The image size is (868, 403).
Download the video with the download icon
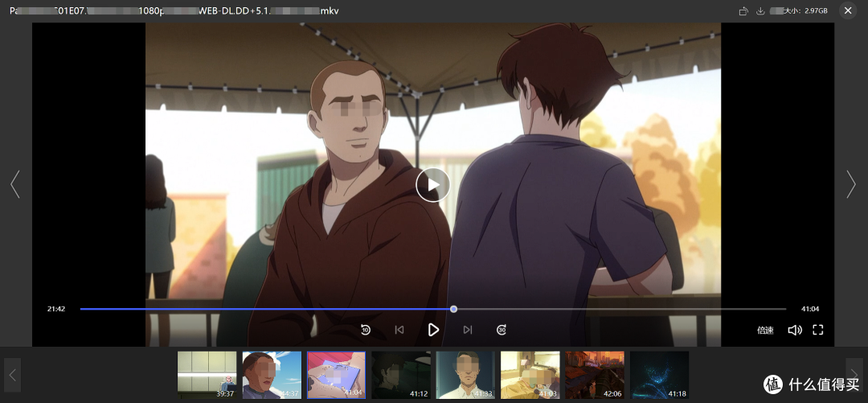tap(760, 11)
